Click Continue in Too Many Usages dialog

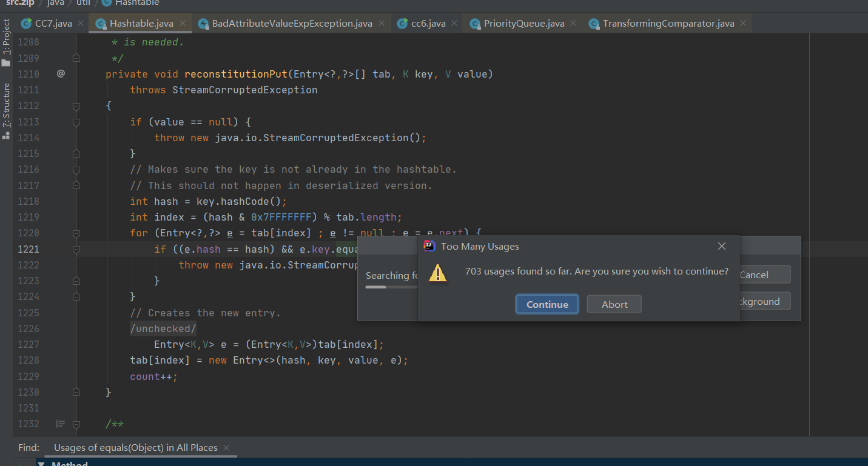547,304
